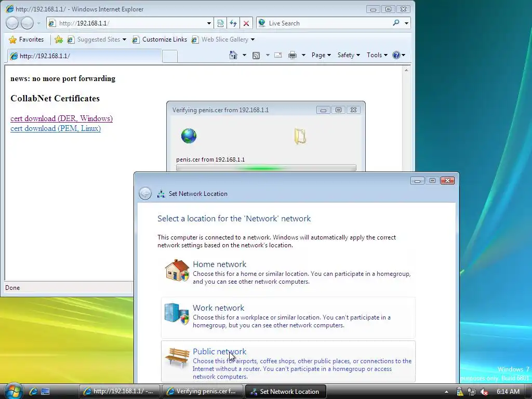Select the http://192.168.1.1/ browser tab
This screenshot has height=399, width=532.
click(84, 56)
